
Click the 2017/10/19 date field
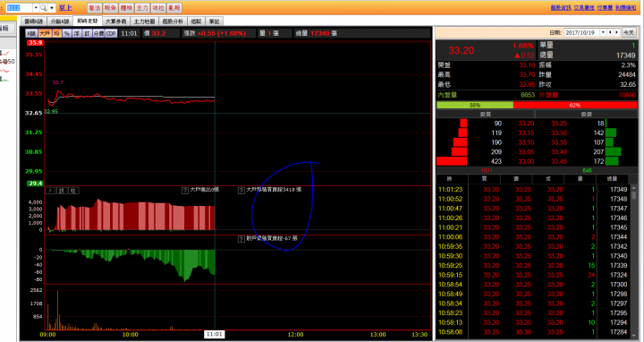point(582,32)
